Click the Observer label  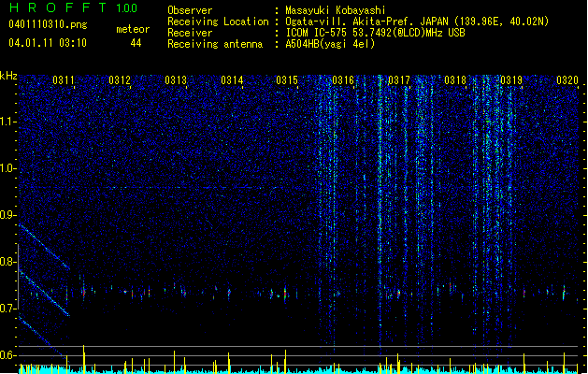(190, 10)
